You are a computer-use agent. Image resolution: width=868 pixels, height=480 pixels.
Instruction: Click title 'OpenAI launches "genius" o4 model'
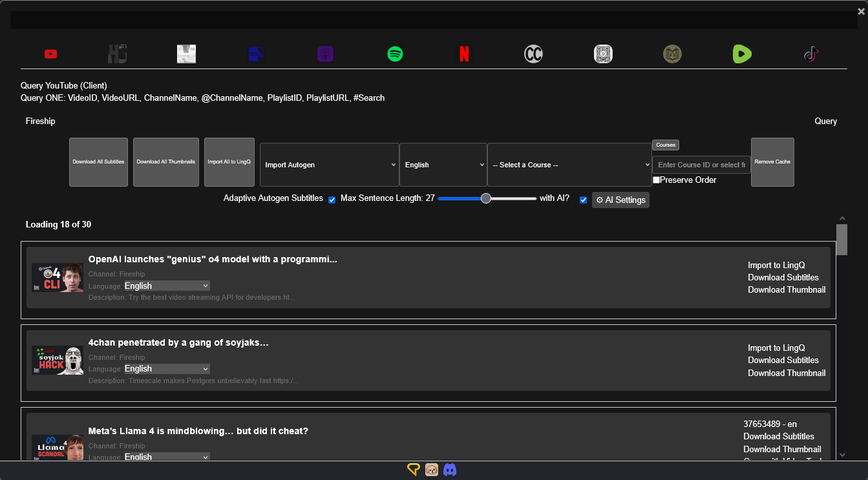coord(213,259)
